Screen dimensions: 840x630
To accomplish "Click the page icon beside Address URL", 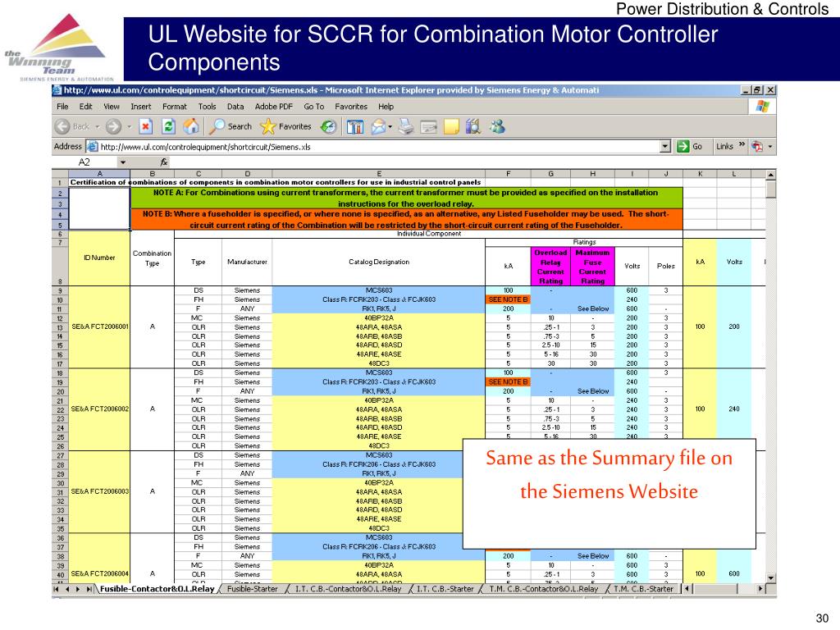I will 93,146.
